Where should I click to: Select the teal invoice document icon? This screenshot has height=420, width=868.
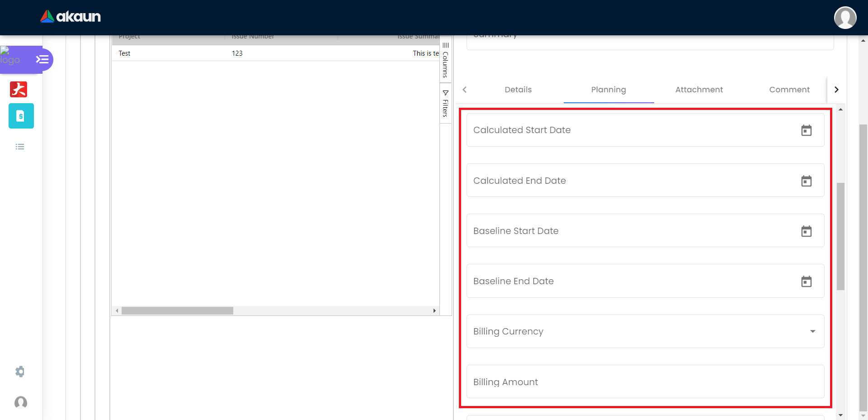pos(21,116)
